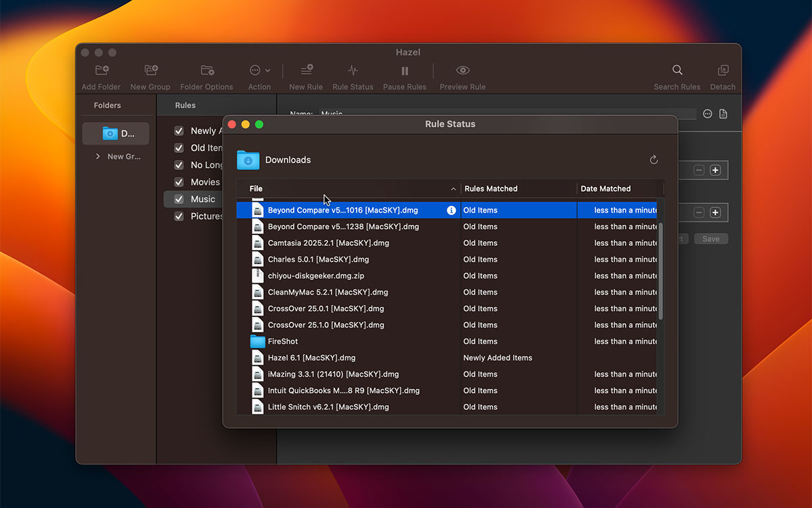Pause Rules using the toolbar icon
The height and width of the screenshot is (508, 812).
click(x=405, y=70)
